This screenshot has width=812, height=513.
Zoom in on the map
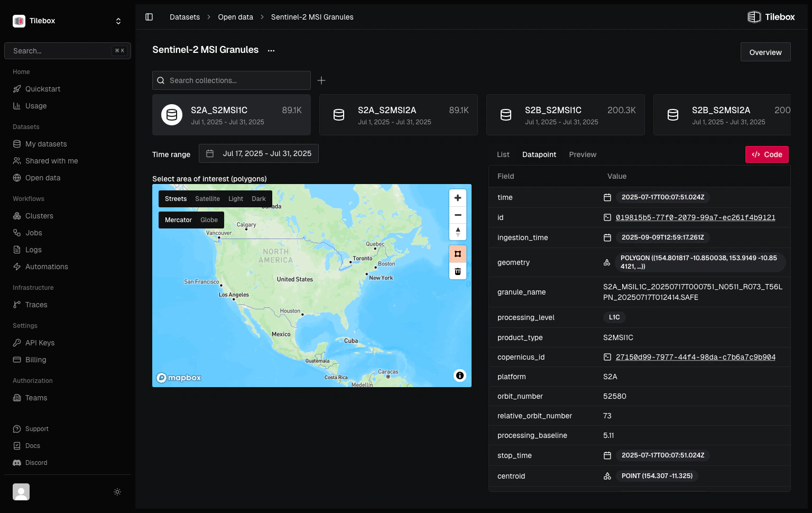458,198
